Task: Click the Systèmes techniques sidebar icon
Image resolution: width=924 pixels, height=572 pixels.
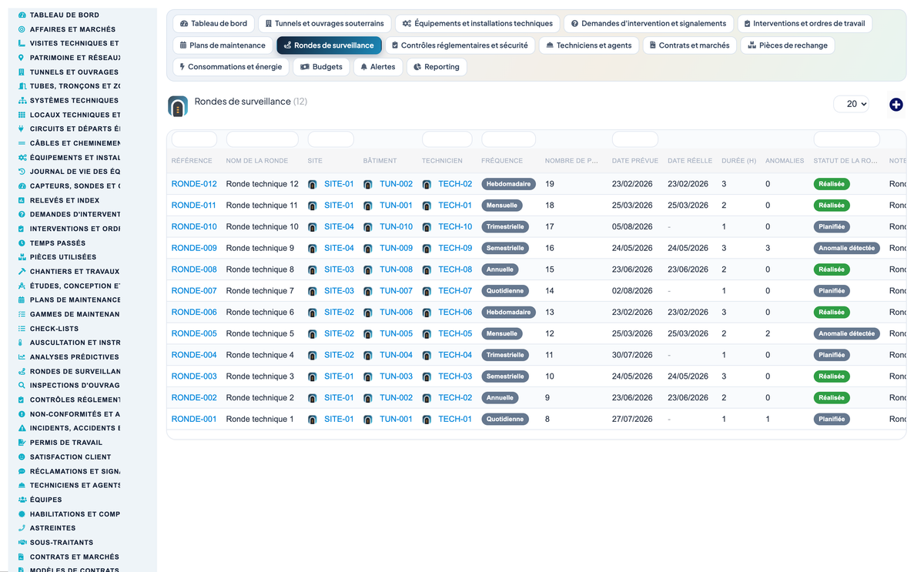Action: point(22,100)
